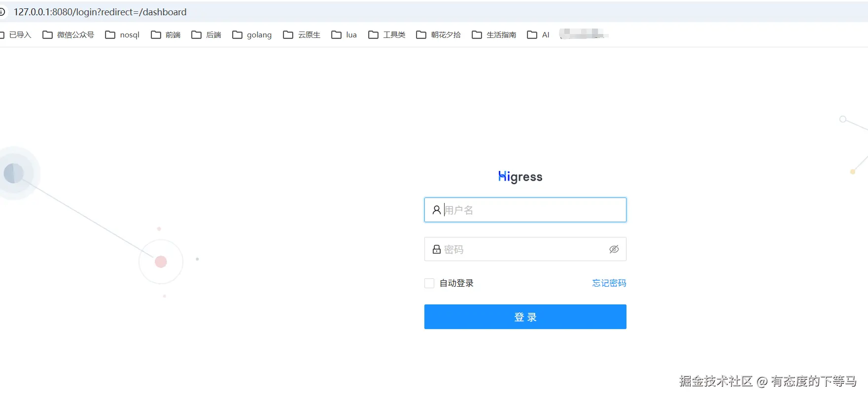The width and height of the screenshot is (868, 399).
Task: Click the lock icon in password field
Action: coord(436,249)
